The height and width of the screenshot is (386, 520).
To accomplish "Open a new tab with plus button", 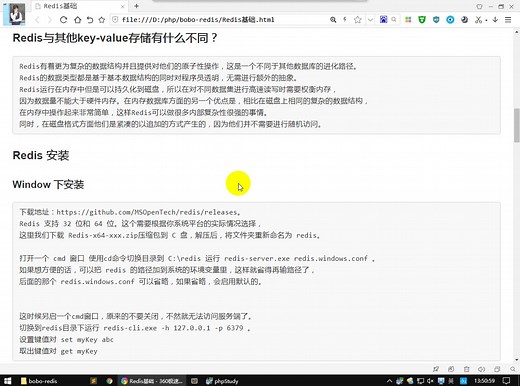I will [x=136, y=6].
